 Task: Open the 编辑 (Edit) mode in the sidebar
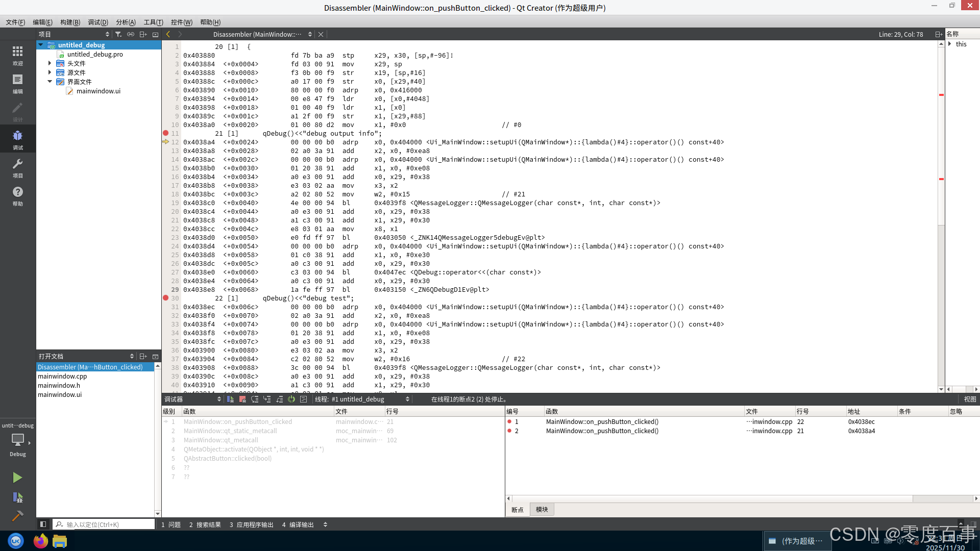click(17, 83)
